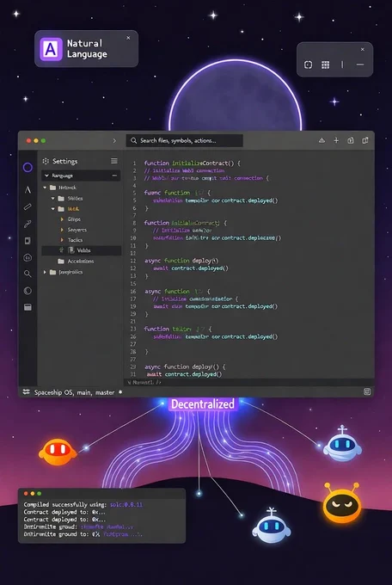Viewport: 392px width, 585px height.
Task: Click the minus button on Language row
Action: point(114,175)
